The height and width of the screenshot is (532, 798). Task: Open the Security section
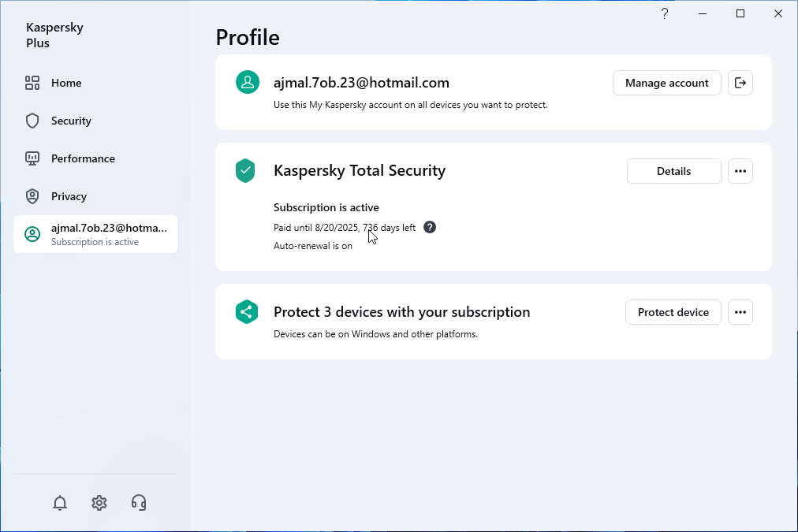point(95,121)
